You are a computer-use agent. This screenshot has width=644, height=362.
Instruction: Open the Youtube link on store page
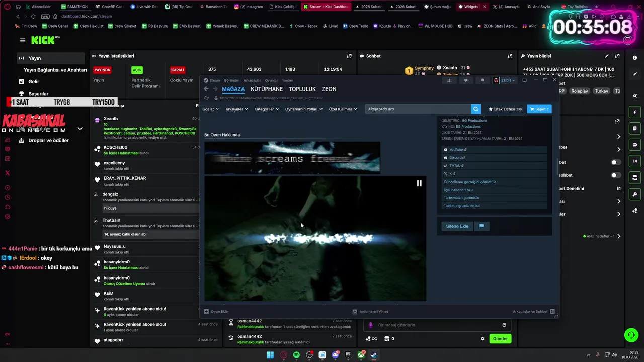(495, 150)
